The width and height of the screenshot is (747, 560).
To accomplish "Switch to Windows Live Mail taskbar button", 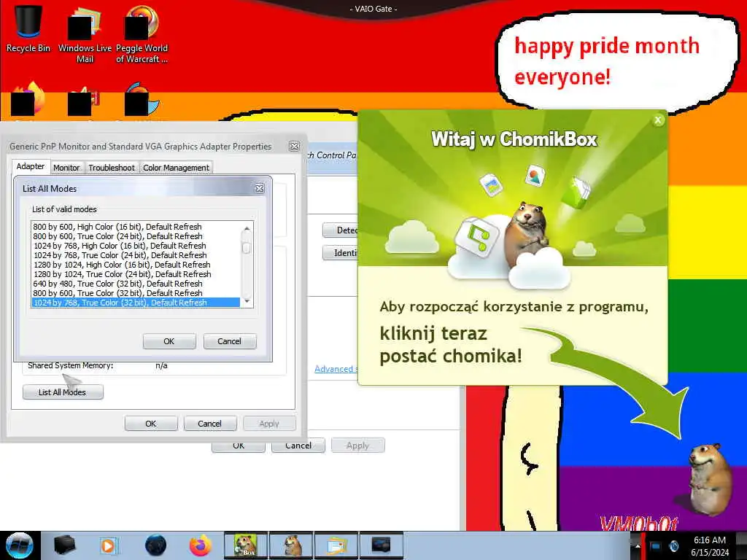I will pyautogui.click(x=336, y=545).
